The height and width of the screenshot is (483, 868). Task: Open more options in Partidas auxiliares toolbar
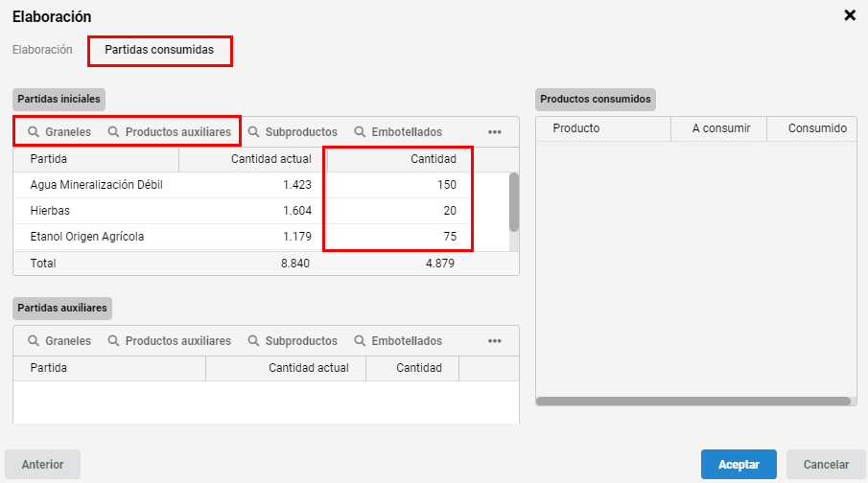point(495,341)
